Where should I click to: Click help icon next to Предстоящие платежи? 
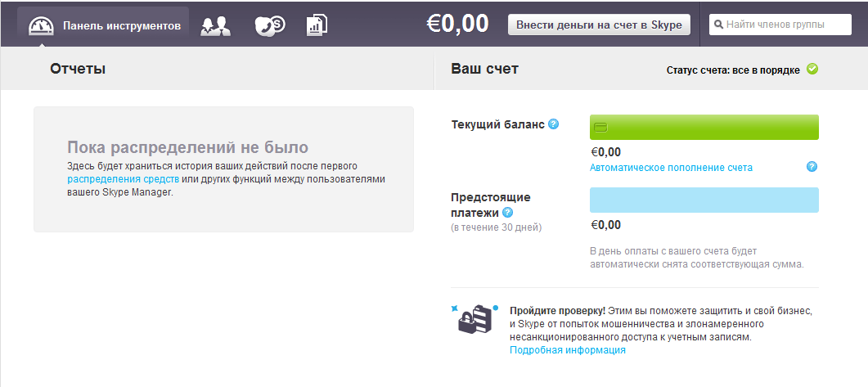(507, 213)
